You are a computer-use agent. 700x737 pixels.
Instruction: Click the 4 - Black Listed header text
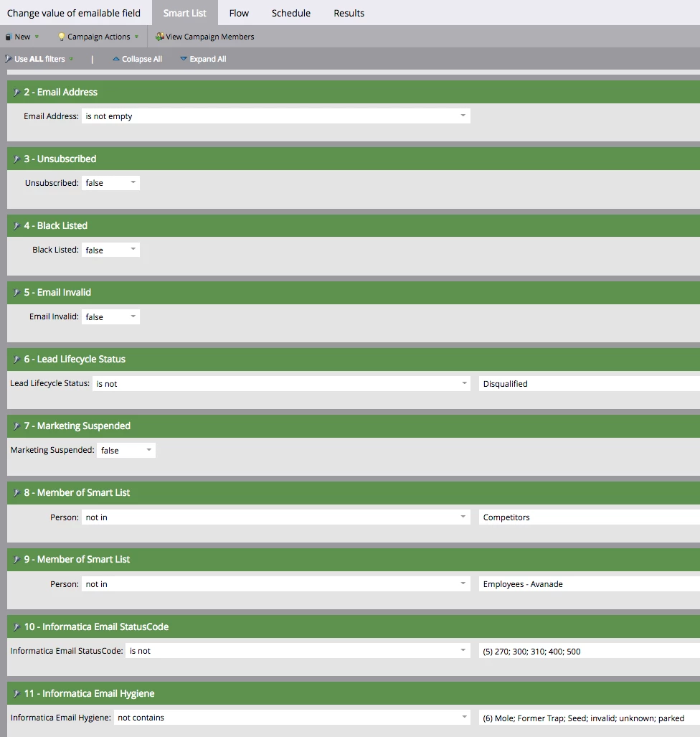tap(55, 225)
